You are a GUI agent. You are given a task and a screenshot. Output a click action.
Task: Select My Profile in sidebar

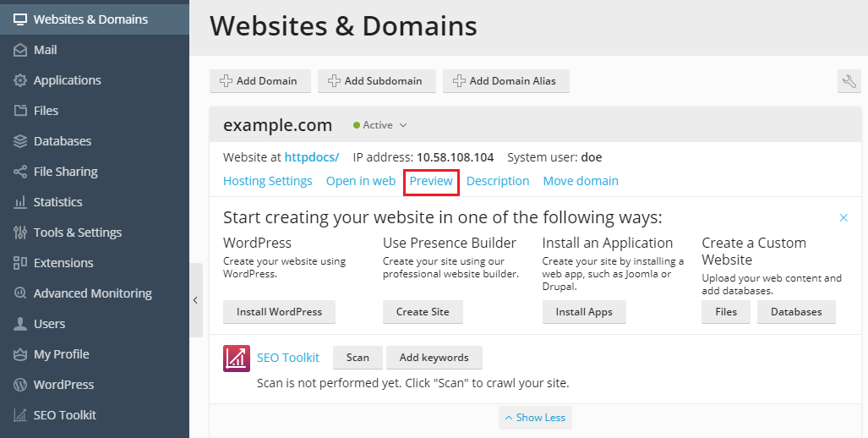coord(95,354)
